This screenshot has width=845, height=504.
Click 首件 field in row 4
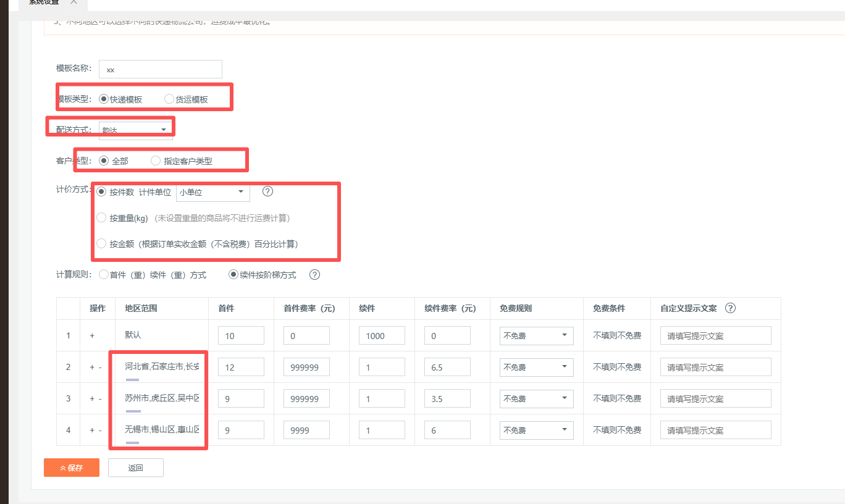point(241,430)
